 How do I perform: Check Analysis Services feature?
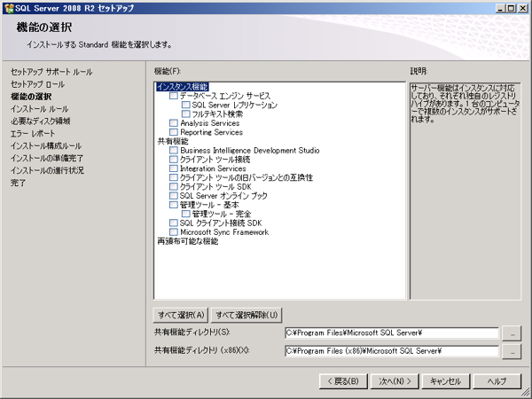174,123
